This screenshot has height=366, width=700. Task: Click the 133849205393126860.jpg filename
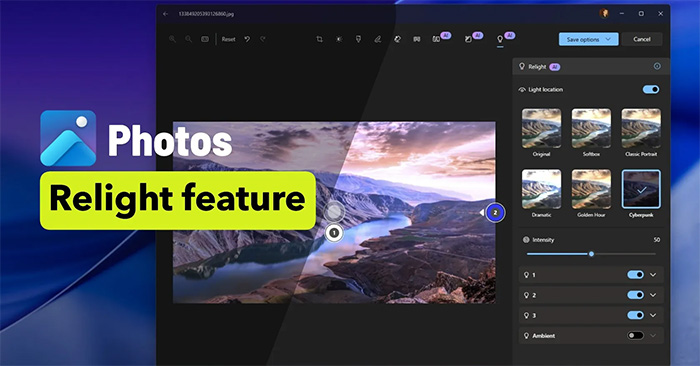(206, 14)
